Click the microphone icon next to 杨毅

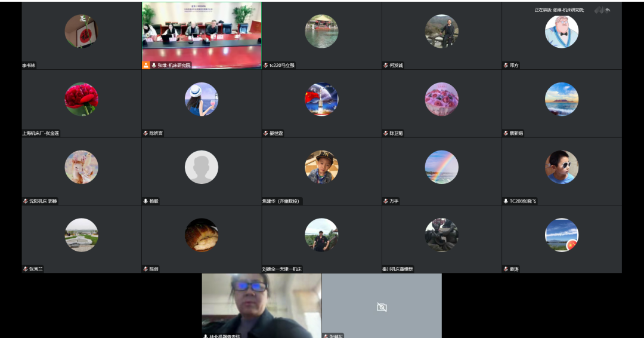coord(145,201)
